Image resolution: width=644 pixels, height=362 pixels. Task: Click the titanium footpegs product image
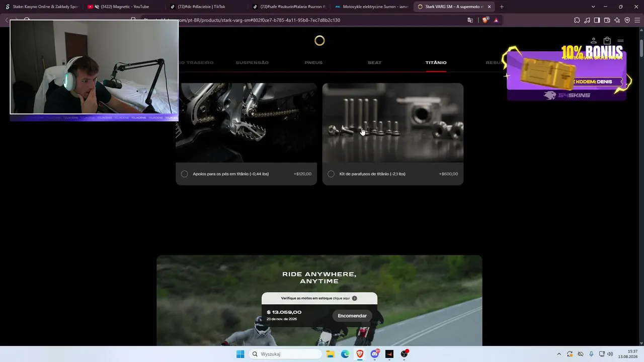pyautogui.click(x=247, y=123)
